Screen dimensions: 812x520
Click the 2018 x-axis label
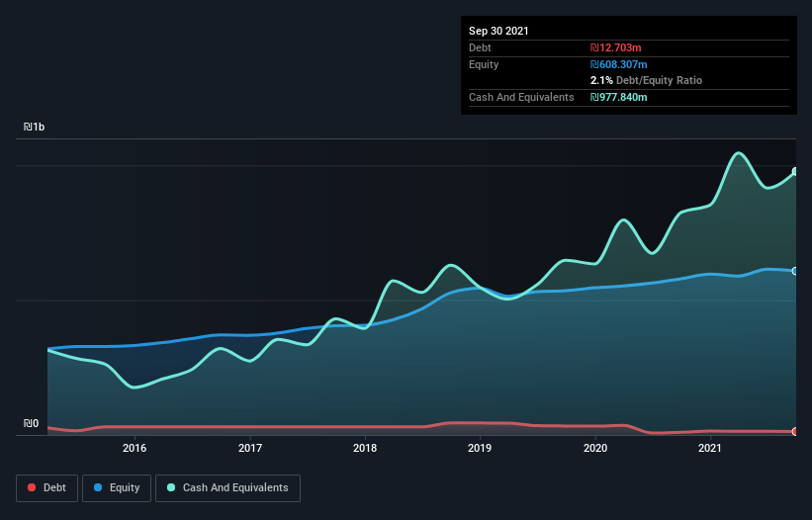[x=365, y=448]
